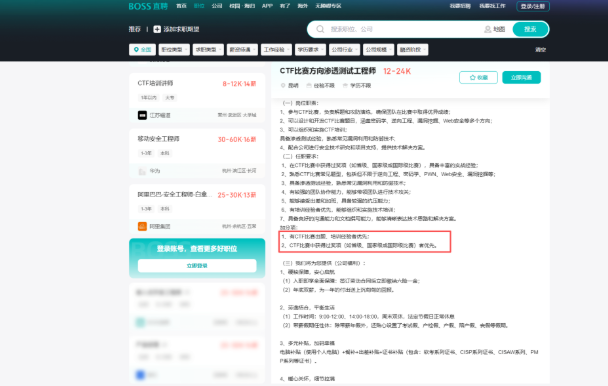Click the 25-30K·13薪 salary text
The image size is (608, 386).
pos(237,195)
